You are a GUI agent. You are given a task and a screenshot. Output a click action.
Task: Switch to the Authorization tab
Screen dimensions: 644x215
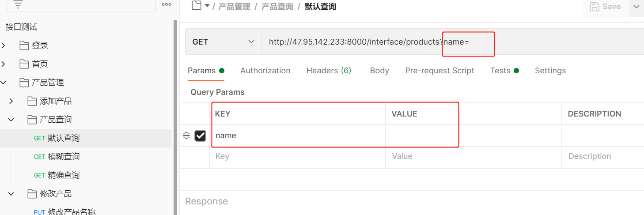[x=265, y=71]
